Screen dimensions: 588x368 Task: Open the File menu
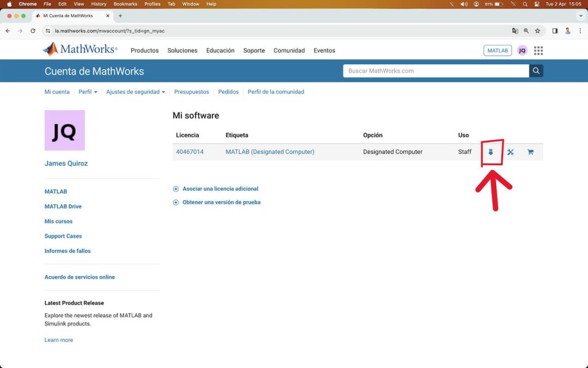pyautogui.click(x=47, y=4)
